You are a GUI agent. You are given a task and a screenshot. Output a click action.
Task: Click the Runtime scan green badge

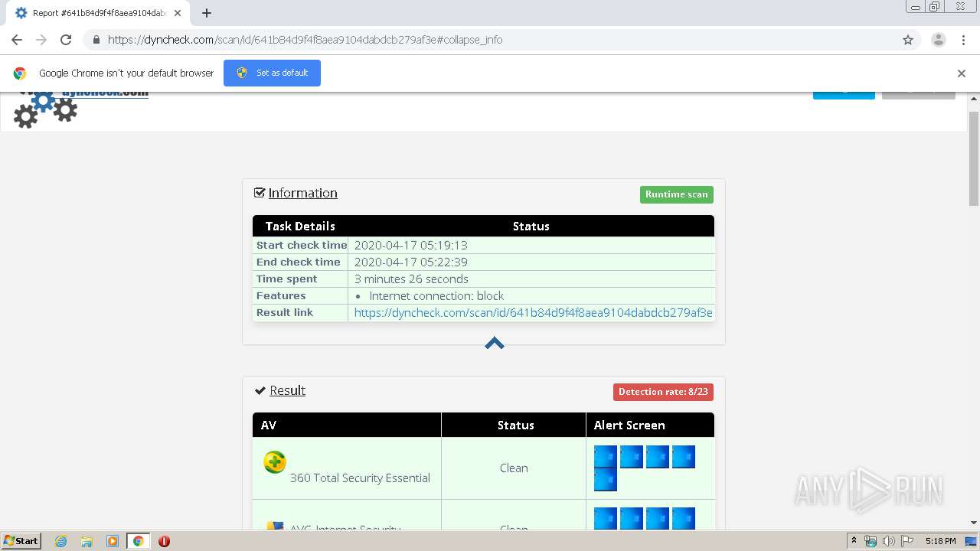click(x=677, y=194)
